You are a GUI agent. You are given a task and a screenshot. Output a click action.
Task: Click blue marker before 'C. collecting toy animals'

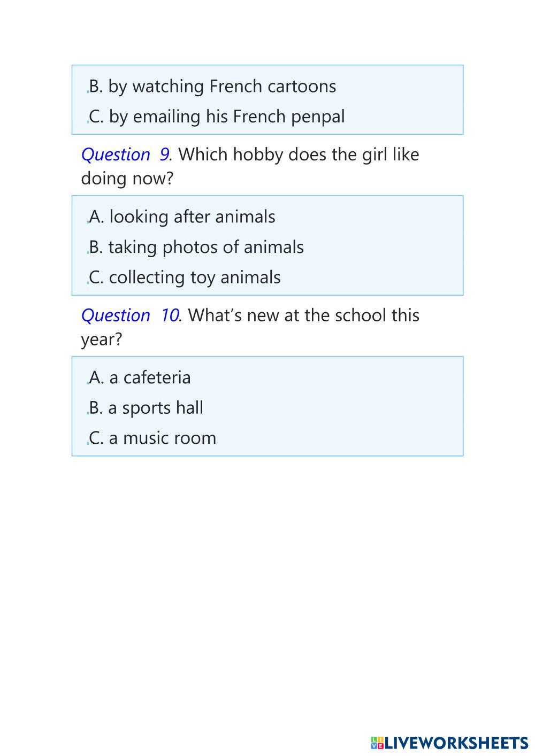pyautogui.click(x=88, y=282)
